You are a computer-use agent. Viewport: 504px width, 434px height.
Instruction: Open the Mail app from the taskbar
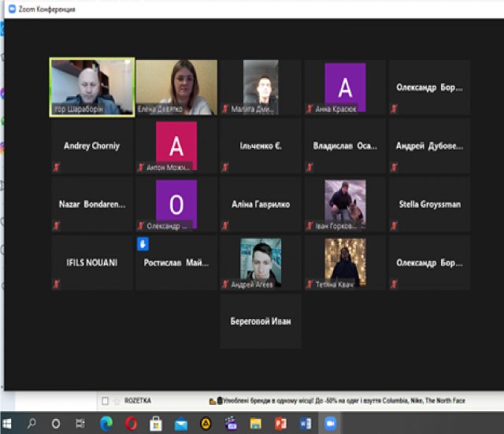click(x=181, y=424)
